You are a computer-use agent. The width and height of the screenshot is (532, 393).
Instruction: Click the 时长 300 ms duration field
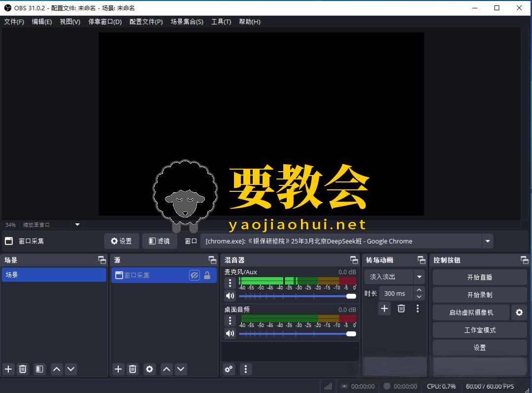pyautogui.click(x=396, y=293)
